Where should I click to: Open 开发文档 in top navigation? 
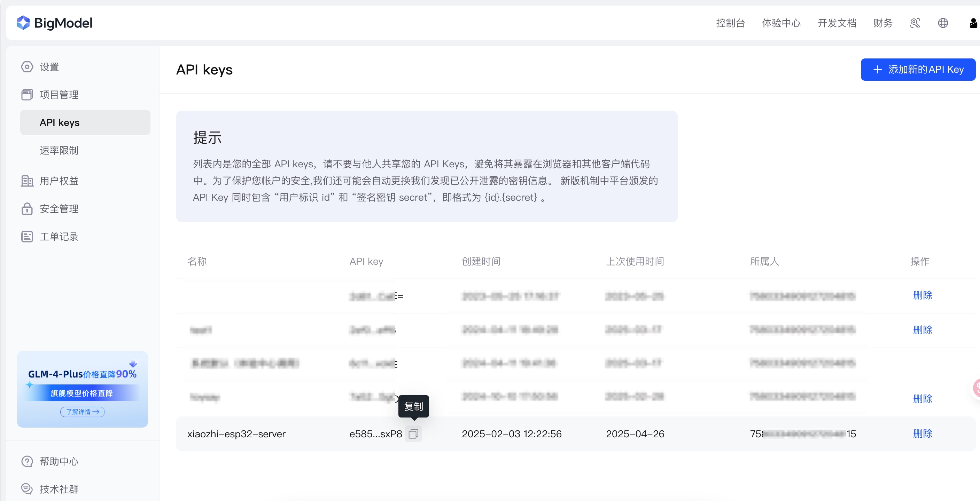pos(837,23)
